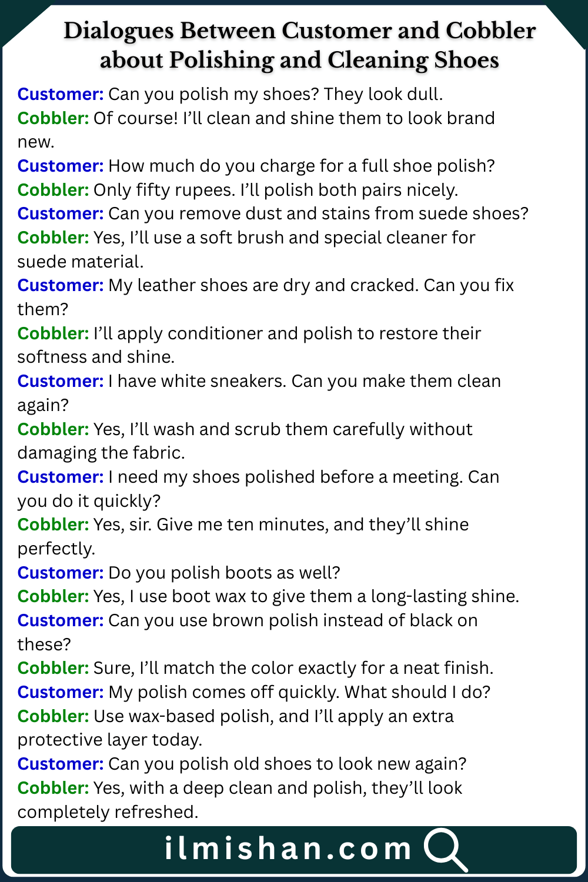Click the title 'Dialogues Between Customer and Cobbler'
Viewport: 588px width, 882px height.
[x=299, y=31]
